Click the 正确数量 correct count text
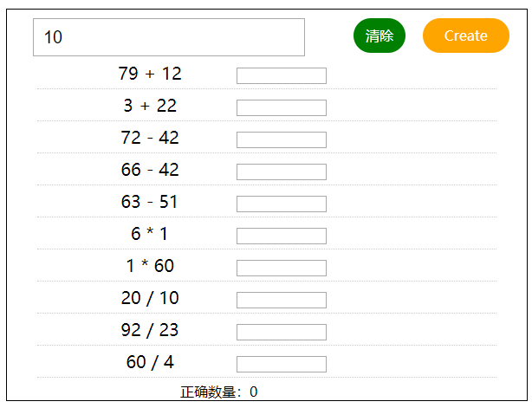The image size is (532, 408). [x=218, y=392]
